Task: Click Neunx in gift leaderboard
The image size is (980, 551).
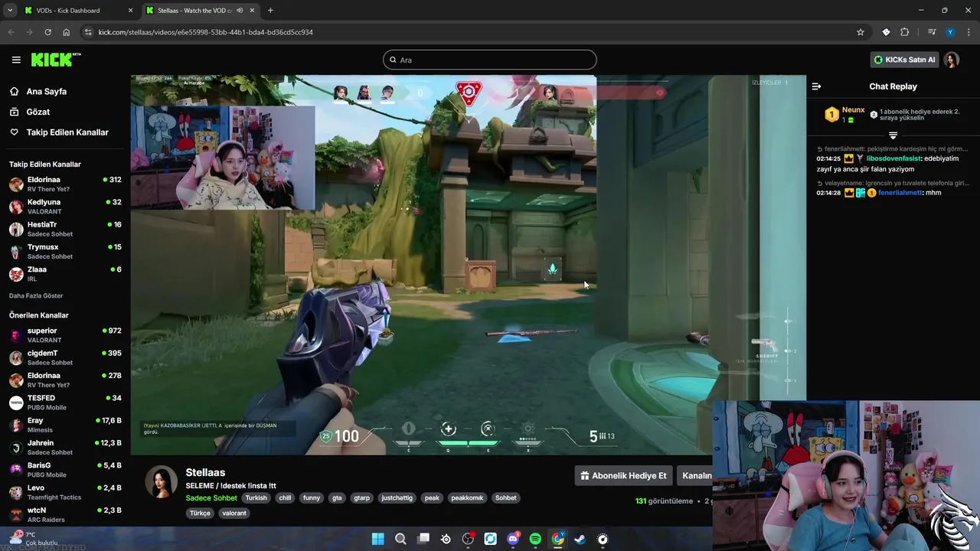Action: pos(853,110)
